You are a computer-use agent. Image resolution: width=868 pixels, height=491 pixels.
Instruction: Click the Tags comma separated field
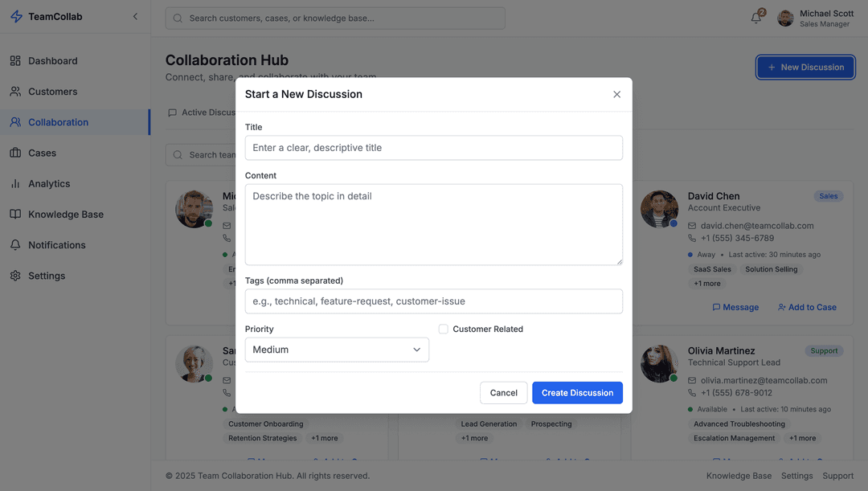click(433, 301)
